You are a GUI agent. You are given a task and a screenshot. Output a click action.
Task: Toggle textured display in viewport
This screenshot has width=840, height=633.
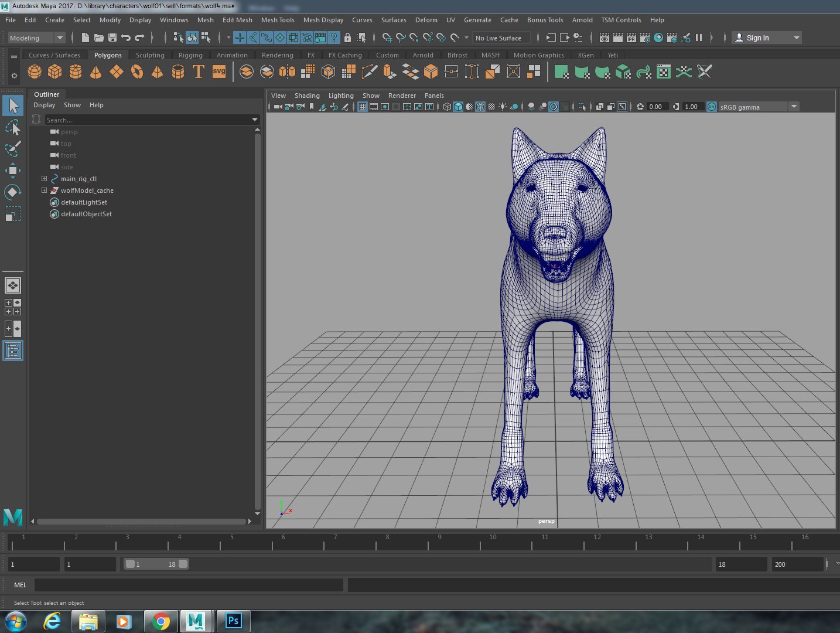(x=491, y=107)
